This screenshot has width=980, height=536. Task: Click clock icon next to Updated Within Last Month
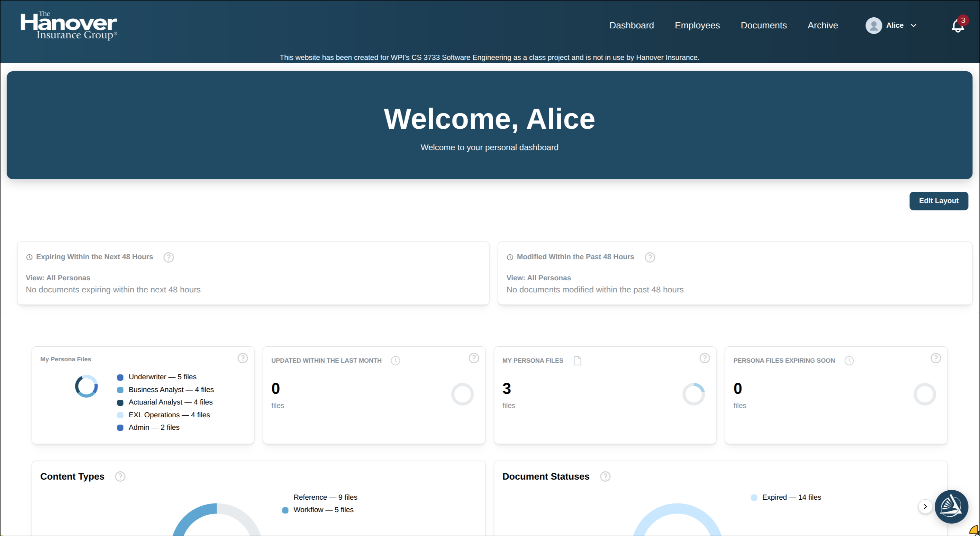[395, 361]
